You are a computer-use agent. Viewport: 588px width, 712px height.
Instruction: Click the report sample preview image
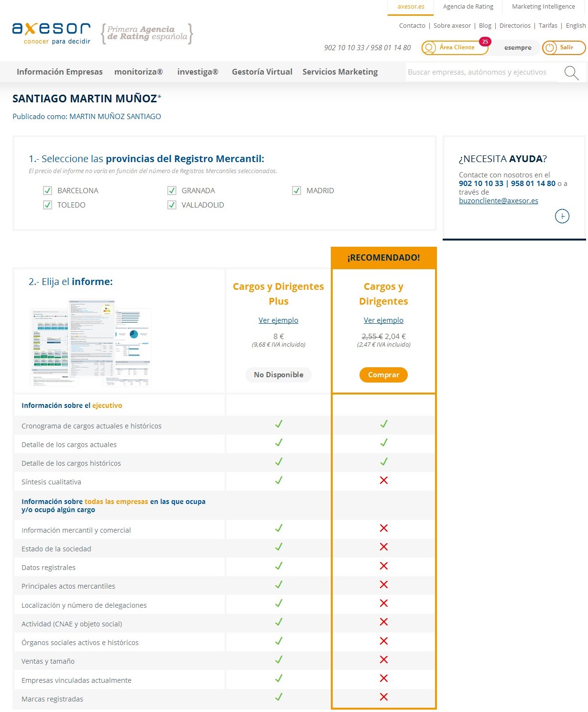(x=91, y=343)
